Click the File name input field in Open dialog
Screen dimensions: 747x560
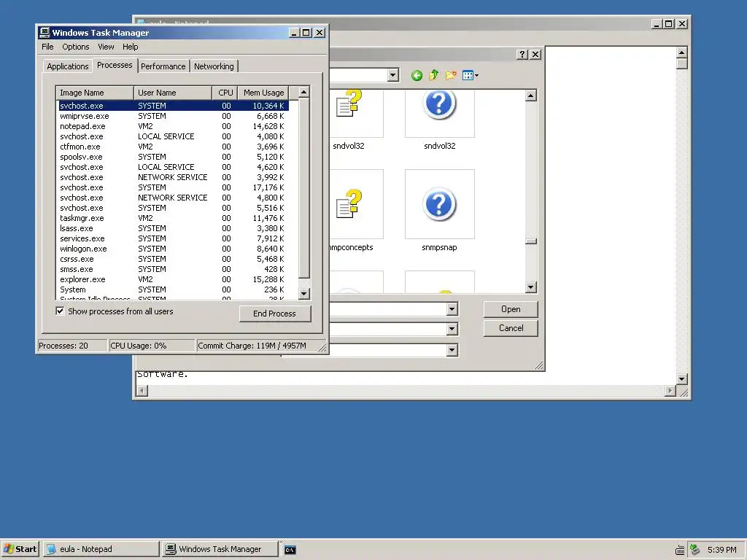388,309
